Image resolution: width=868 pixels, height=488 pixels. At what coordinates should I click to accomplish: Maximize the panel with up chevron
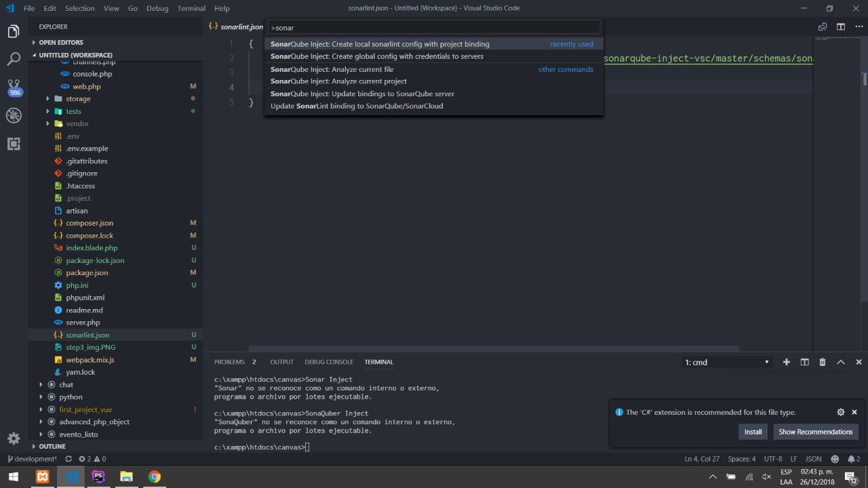point(841,362)
